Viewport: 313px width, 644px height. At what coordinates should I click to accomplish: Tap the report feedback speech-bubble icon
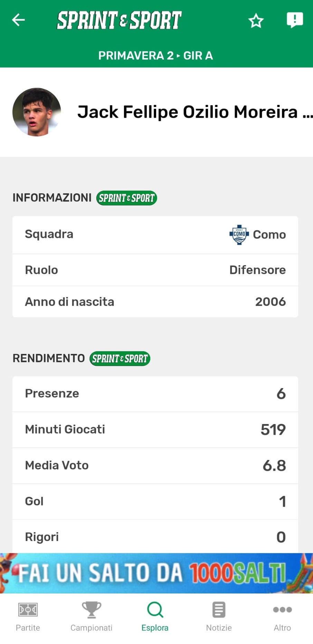tap(295, 20)
